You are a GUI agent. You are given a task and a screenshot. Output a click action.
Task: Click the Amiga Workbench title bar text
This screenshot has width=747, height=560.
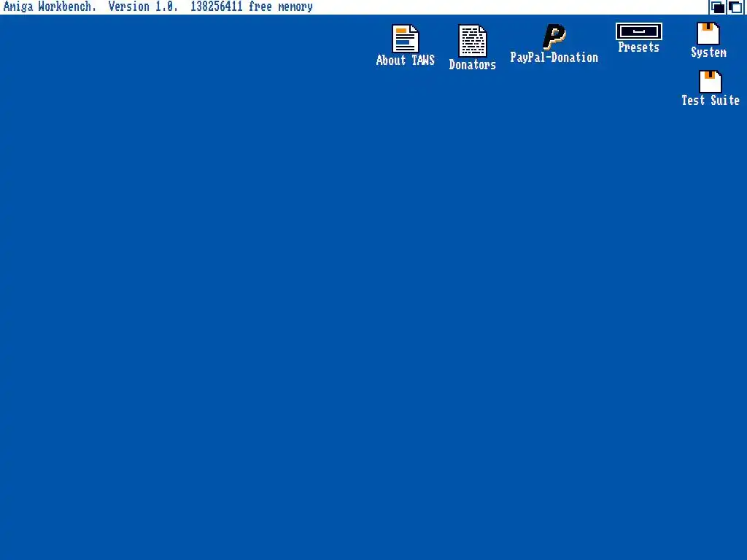50,7
